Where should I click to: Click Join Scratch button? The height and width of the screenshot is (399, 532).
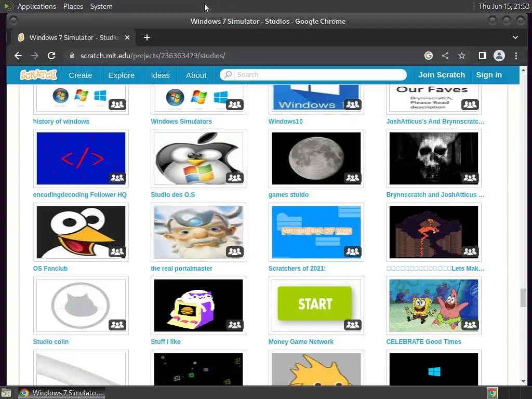click(442, 75)
